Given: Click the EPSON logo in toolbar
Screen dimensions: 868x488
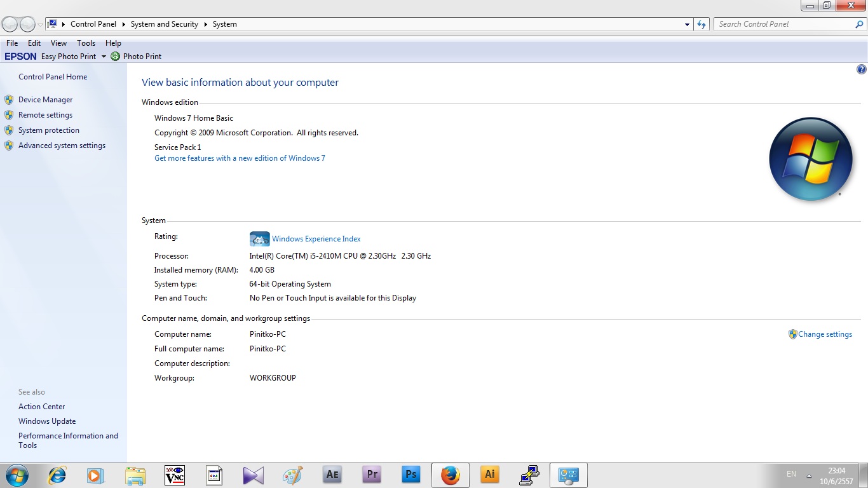Looking at the screenshot, I should tap(21, 57).
